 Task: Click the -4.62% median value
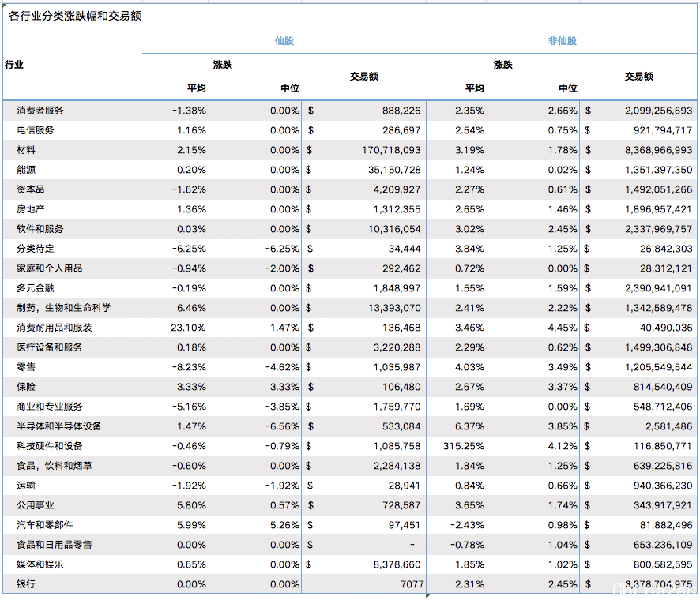click(282, 367)
